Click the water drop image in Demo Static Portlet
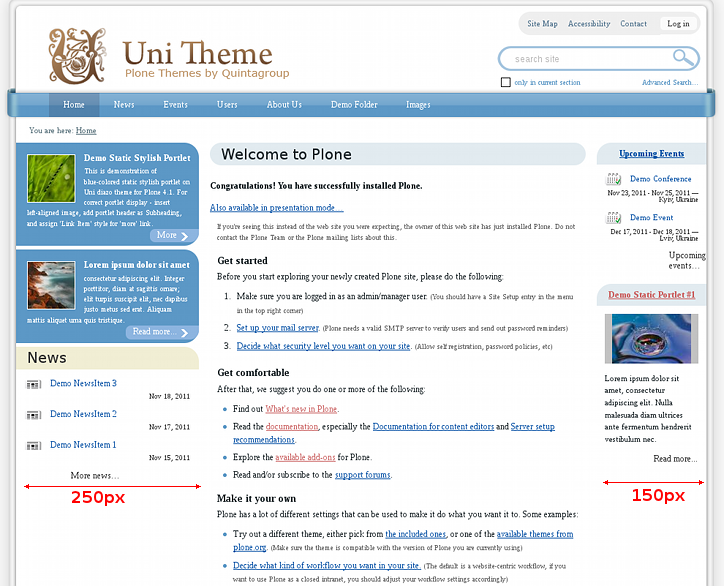Viewport: 724px width, 586px height. tap(652, 338)
